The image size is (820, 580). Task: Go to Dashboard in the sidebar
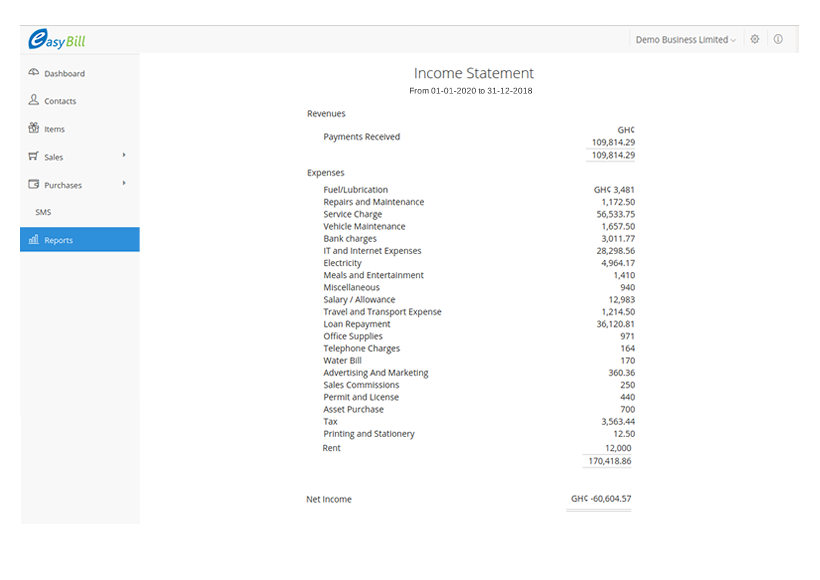(x=64, y=74)
